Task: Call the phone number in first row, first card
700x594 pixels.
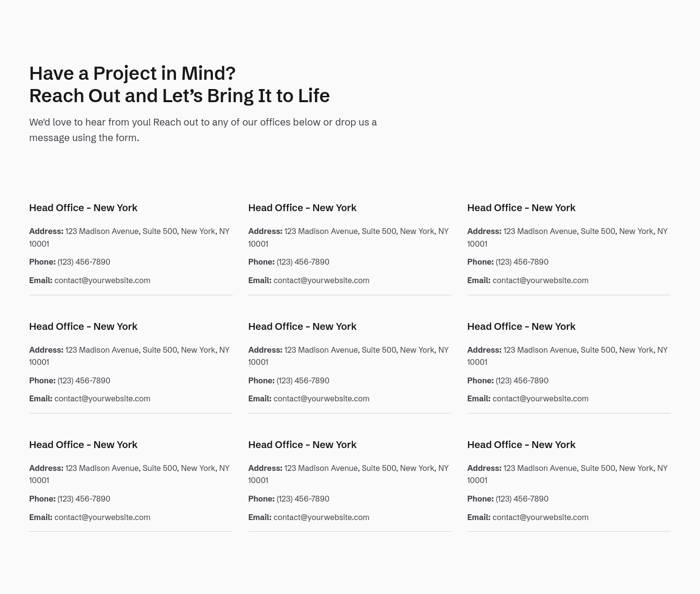Action: (84, 262)
